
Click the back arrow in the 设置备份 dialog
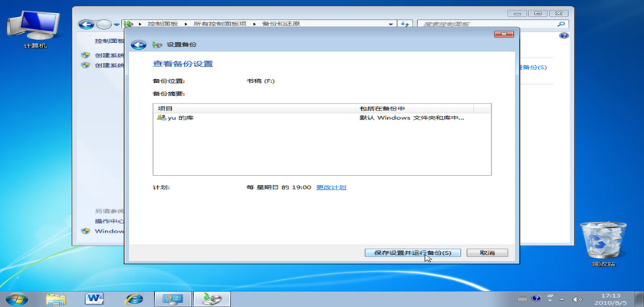pyautogui.click(x=139, y=45)
